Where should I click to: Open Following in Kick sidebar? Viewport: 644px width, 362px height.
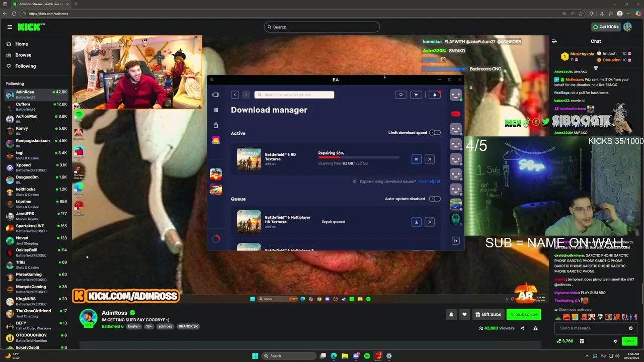click(25, 66)
